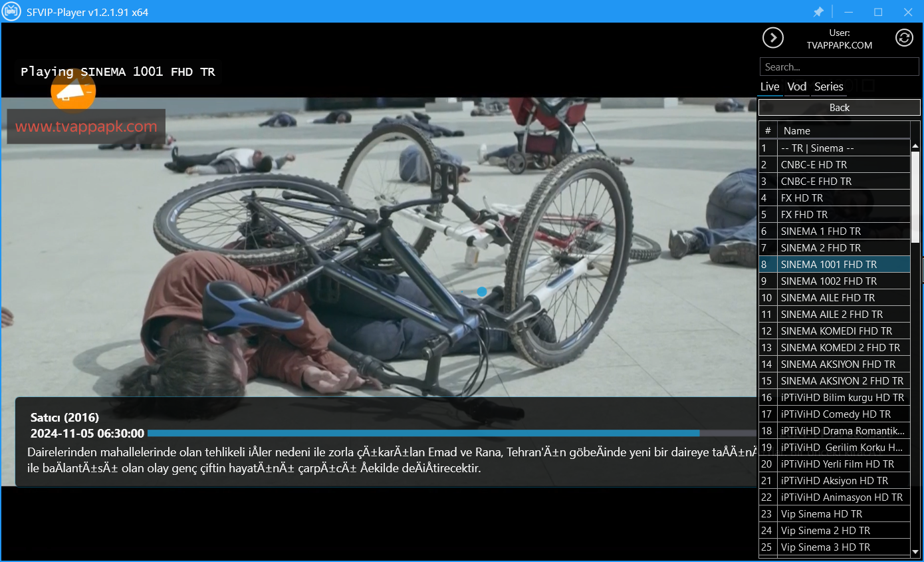Go back with the Back button

840,108
